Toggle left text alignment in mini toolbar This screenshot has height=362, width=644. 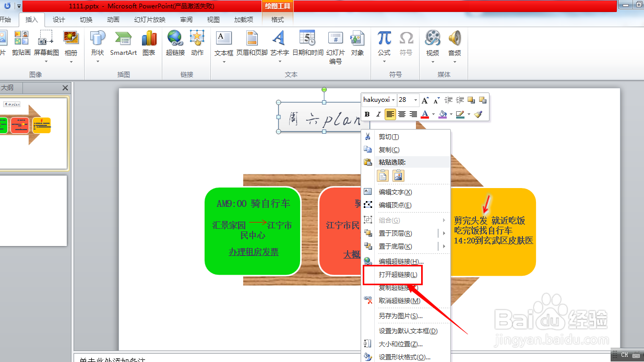[390, 114]
